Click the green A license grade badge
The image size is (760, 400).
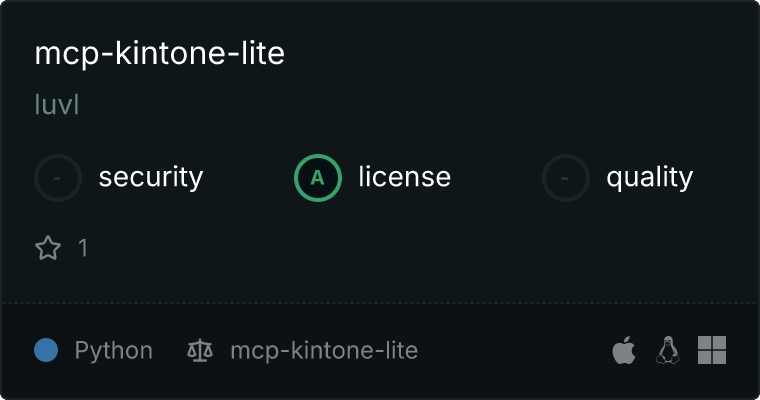(x=318, y=178)
